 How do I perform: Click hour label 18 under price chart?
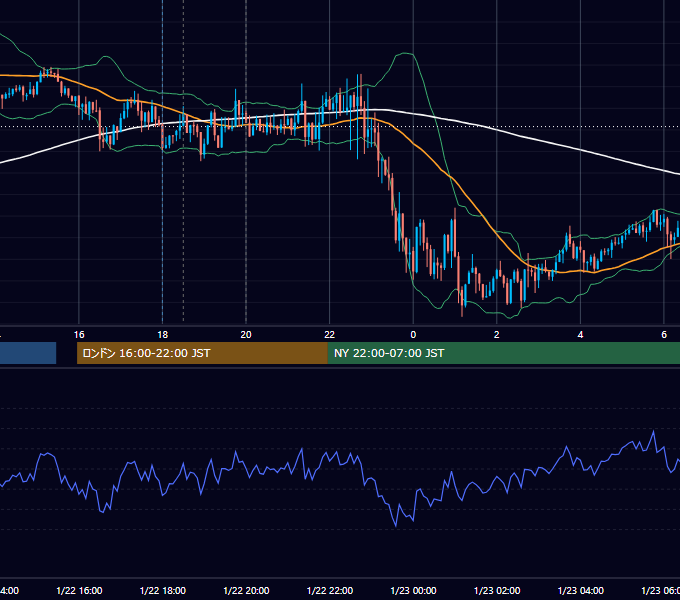point(163,335)
